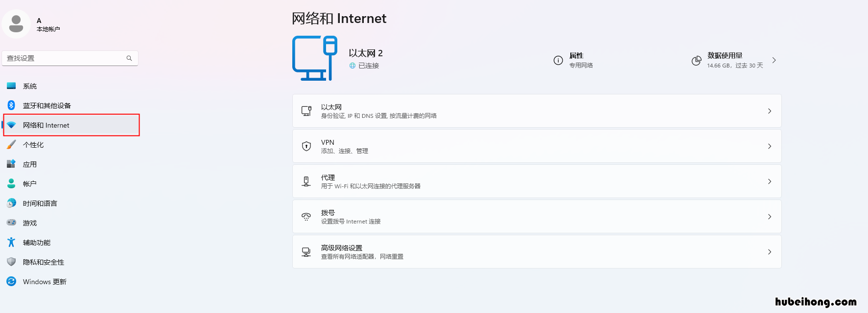The width and height of the screenshot is (868, 313).
Task: Open data usage via its chevron
Action: pos(774,60)
